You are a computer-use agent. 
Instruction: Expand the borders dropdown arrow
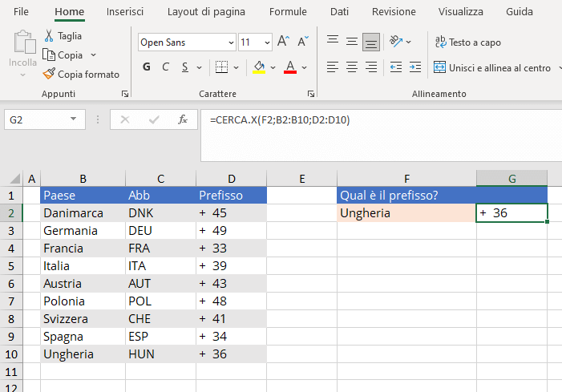pos(236,67)
